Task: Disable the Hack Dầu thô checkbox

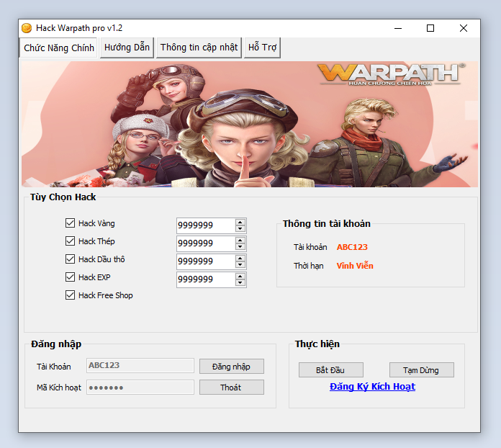Action: tap(70, 259)
